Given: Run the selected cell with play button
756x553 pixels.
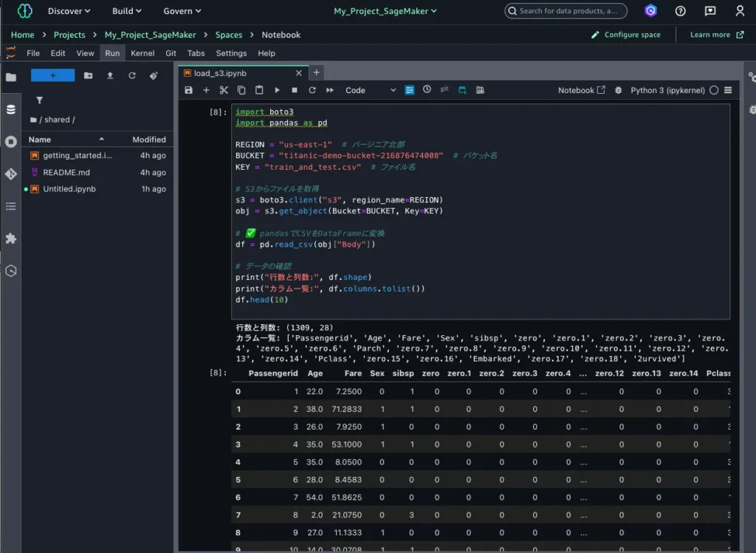Looking at the screenshot, I should point(277,90).
